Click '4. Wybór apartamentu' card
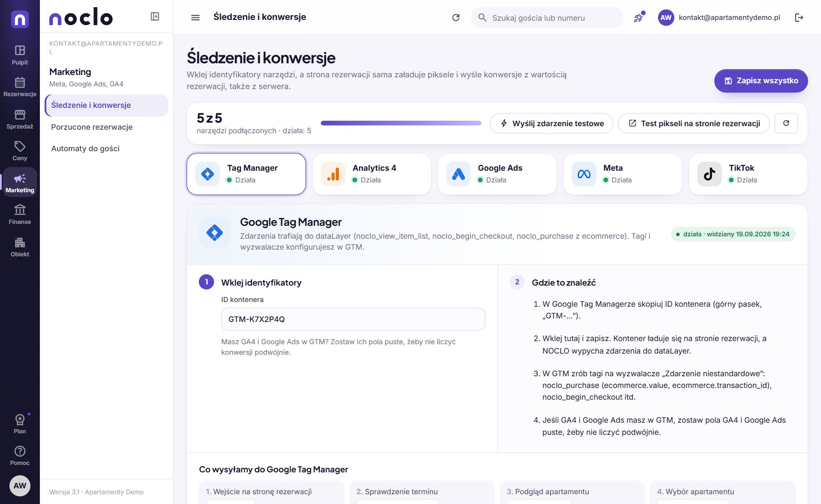 click(722, 492)
